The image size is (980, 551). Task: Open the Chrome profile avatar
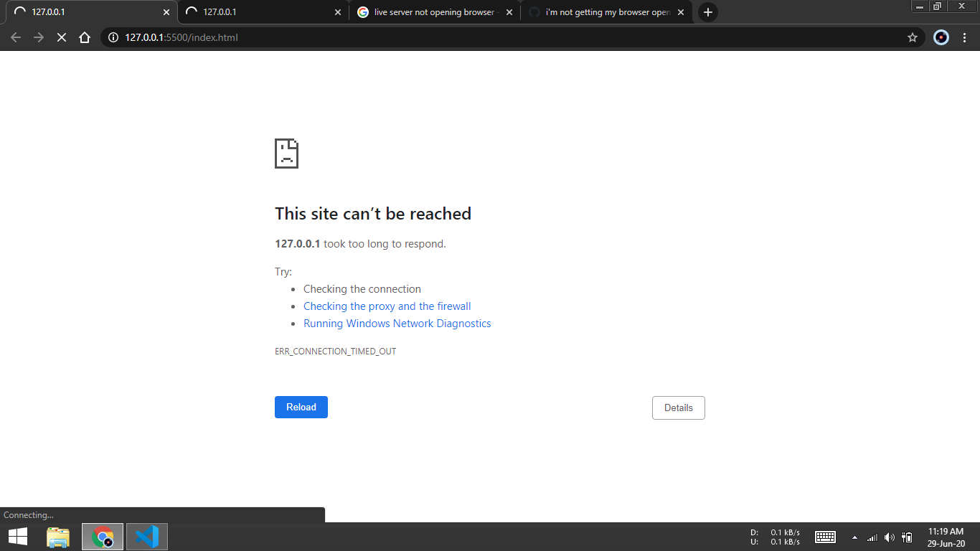941,37
